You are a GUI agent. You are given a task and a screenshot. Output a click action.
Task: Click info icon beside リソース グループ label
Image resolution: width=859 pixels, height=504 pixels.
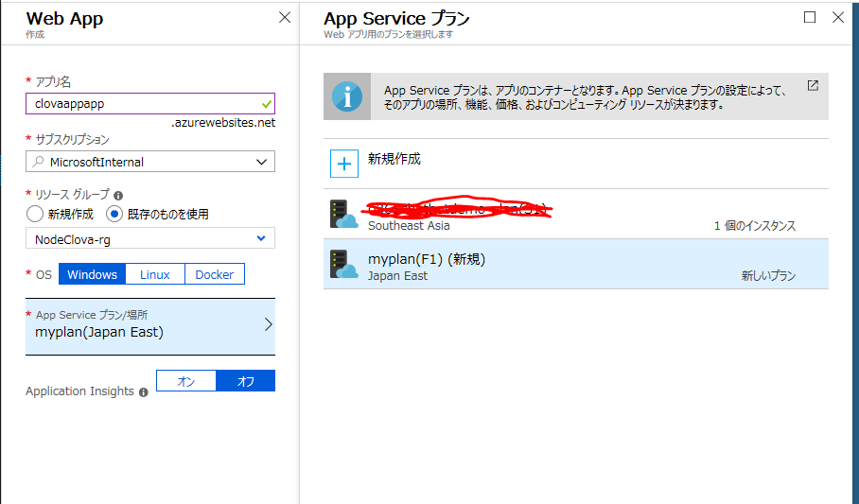tap(118, 195)
